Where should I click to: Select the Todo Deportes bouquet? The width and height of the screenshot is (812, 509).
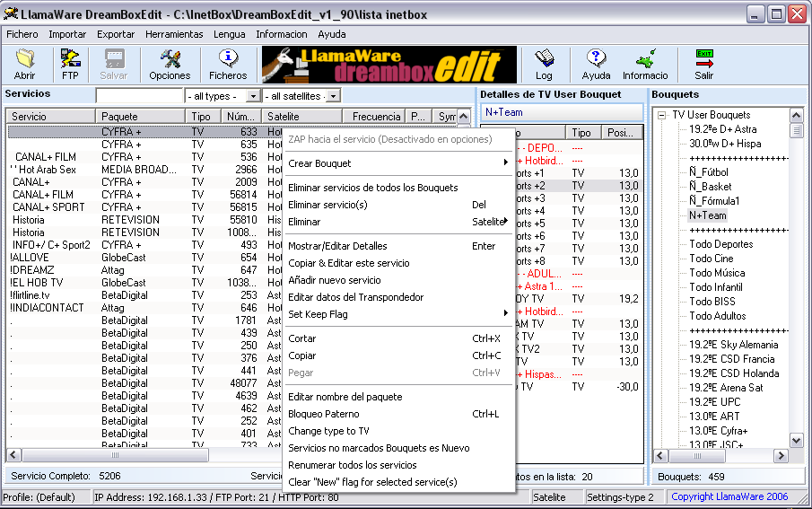click(720, 244)
